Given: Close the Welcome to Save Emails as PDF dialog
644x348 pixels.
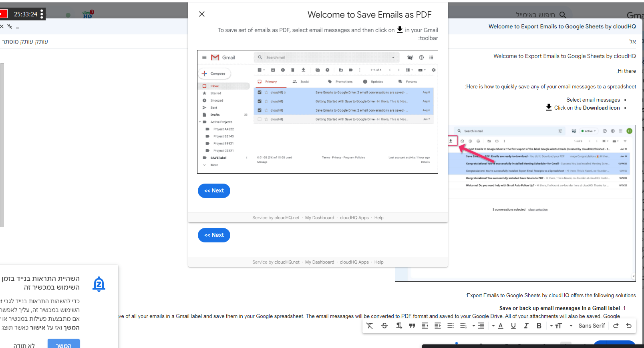Looking at the screenshot, I should pyautogui.click(x=202, y=14).
